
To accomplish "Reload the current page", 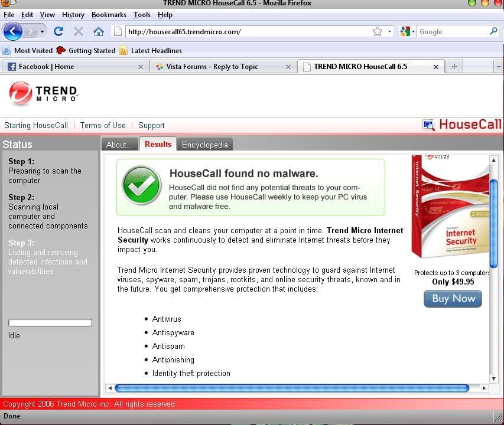I will coord(58,31).
